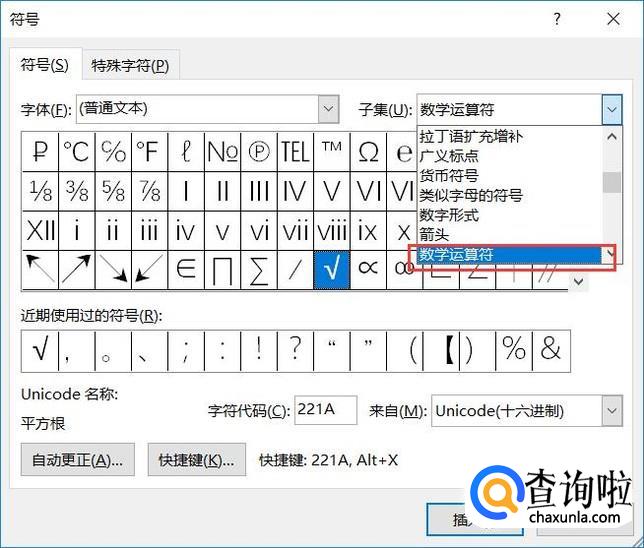Image resolution: width=644 pixels, height=548 pixels.
Task: Open the 快捷键(K) settings
Action: (x=197, y=460)
